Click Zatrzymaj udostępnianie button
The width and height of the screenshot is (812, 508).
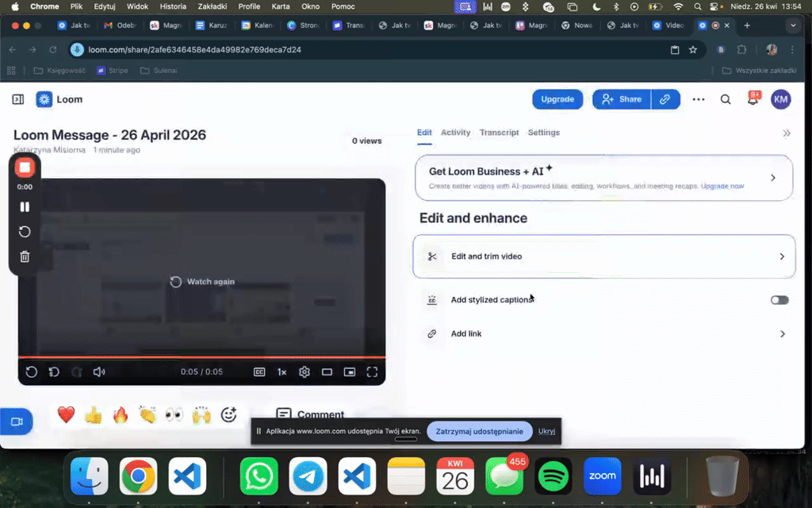(x=480, y=431)
